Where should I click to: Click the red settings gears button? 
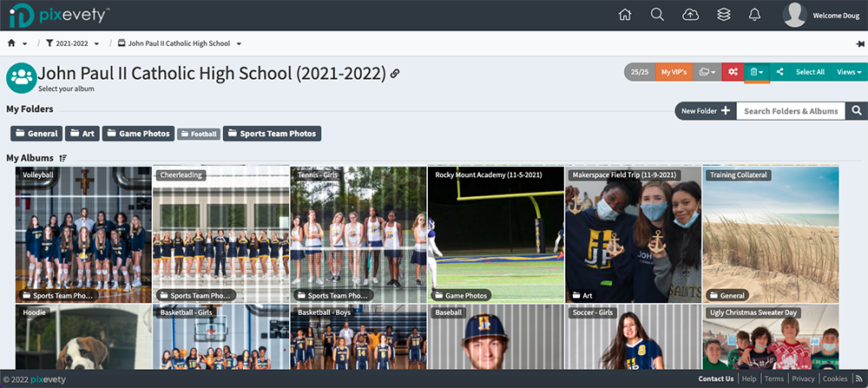(733, 72)
